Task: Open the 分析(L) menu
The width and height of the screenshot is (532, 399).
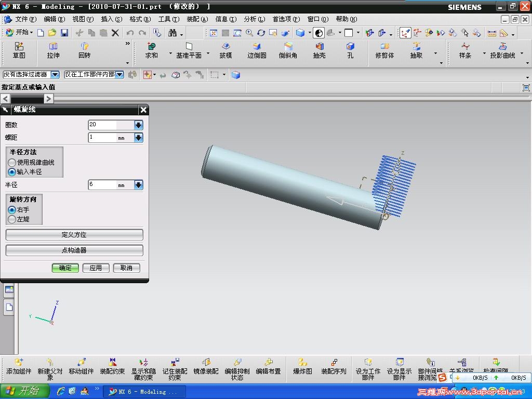Action: pos(255,19)
